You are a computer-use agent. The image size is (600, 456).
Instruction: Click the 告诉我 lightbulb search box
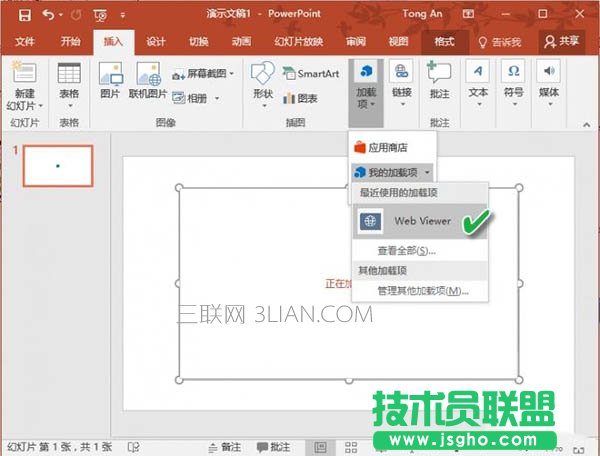click(500, 42)
